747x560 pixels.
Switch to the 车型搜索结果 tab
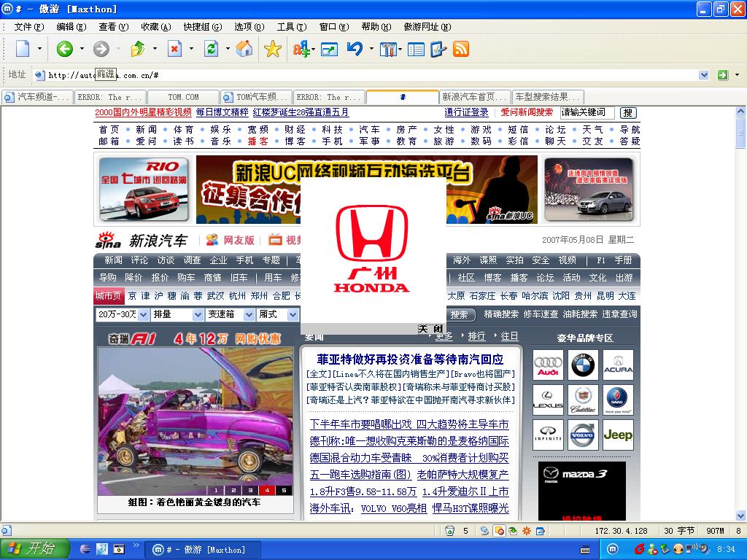(x=548, y=97)
